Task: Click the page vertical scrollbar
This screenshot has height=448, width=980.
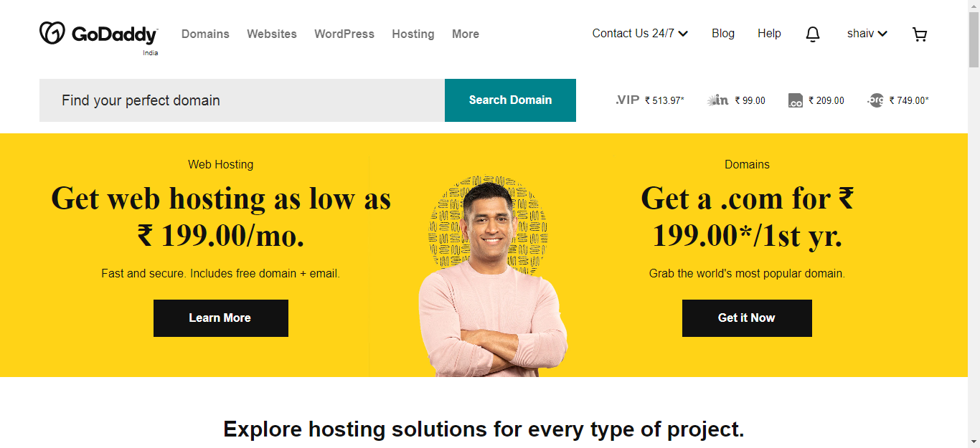Action: click(x=974, y=224)
